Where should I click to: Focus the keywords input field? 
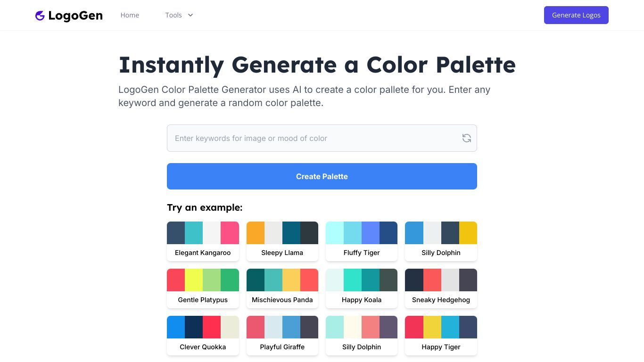322,138
